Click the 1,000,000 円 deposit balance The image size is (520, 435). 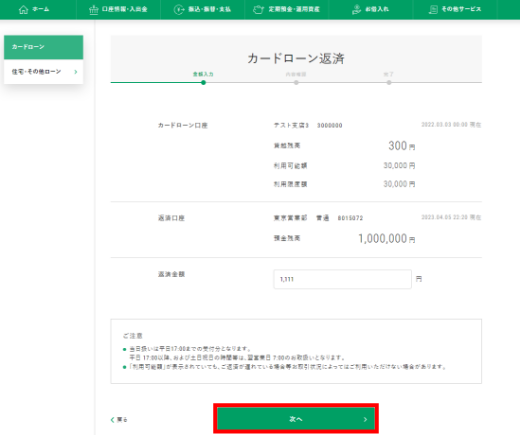click(387, 239)
